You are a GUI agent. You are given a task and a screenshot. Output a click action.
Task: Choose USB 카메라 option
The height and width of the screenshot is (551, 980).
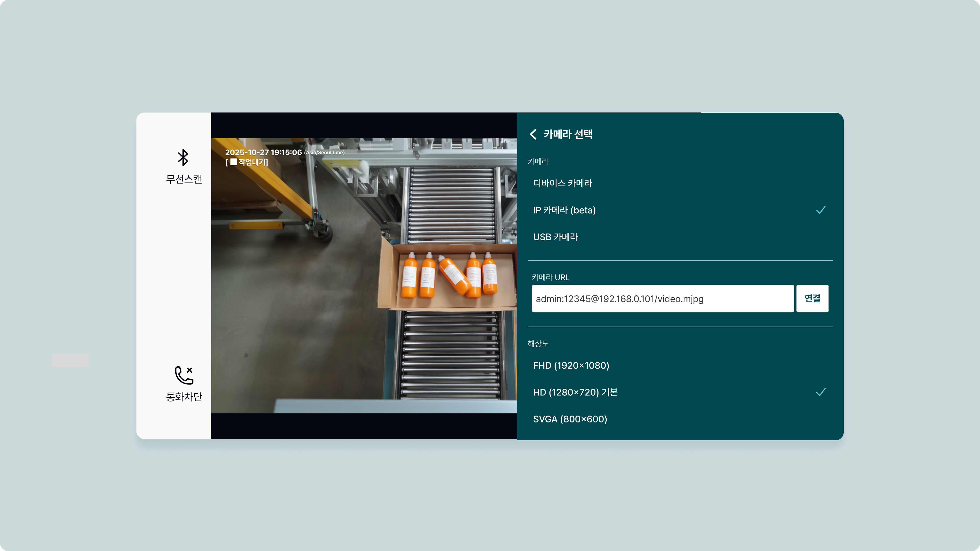pos(555,237)
